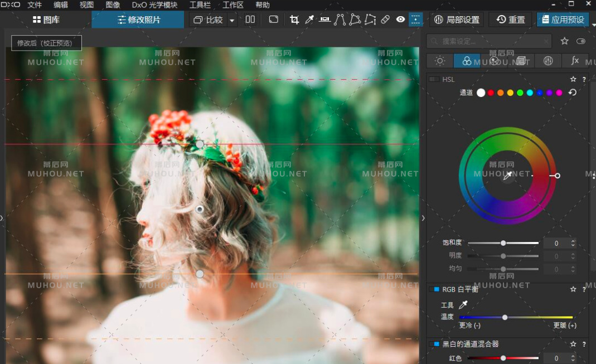Open the DxO 光学模块 menu
The height and width of the screenshot is (364, 596).
154,5
